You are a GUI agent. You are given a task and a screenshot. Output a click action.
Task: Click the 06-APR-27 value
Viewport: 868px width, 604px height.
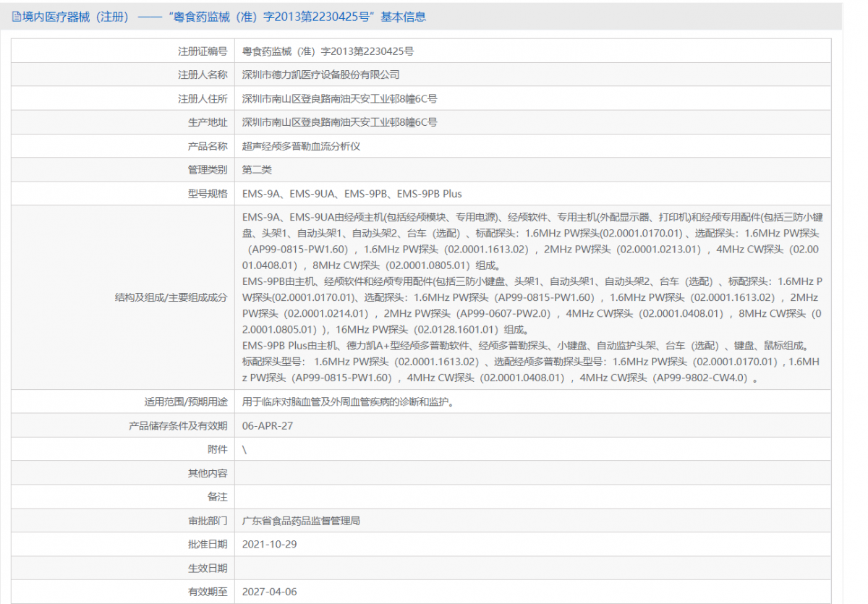(268, 425)
